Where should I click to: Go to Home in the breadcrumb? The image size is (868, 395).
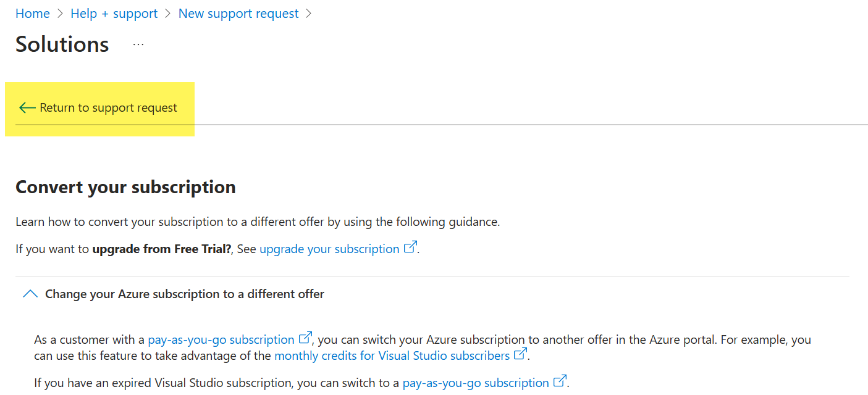(33, 14)
